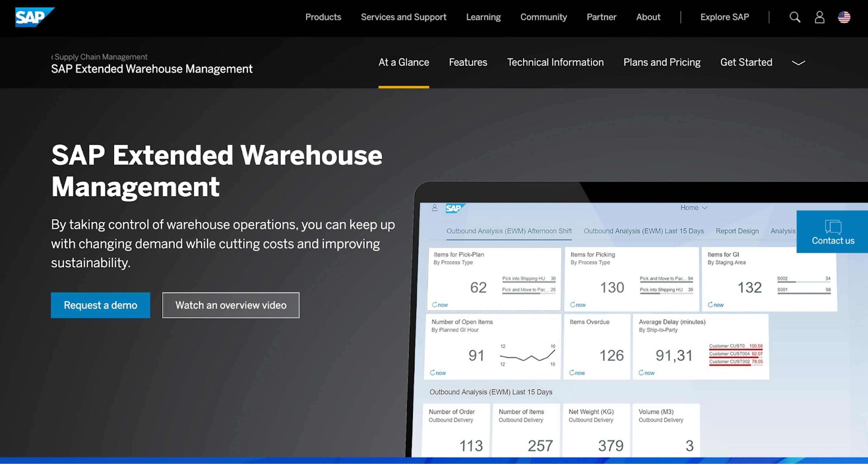868x464 pixels.
Task: Select Outbound Analysis Afternoon Shift tab
Action: pyautogui.click(x=509, y=231)
